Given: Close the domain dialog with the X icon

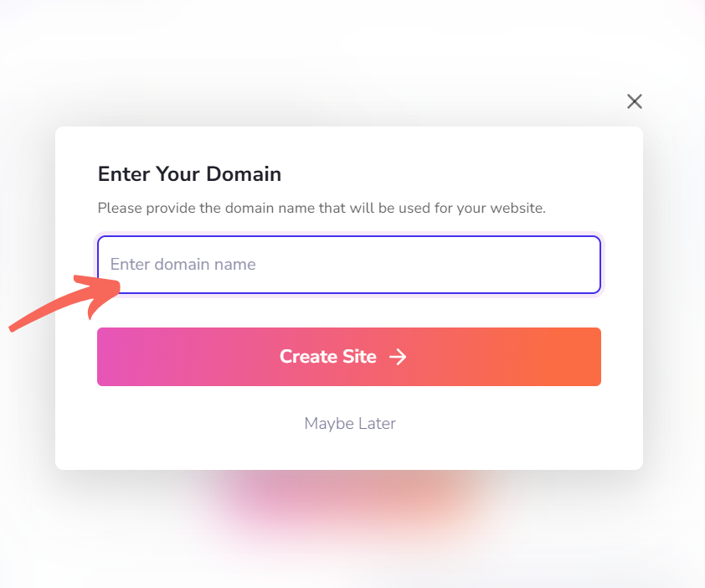Looking at the screenshot, I should click(635, 101).
